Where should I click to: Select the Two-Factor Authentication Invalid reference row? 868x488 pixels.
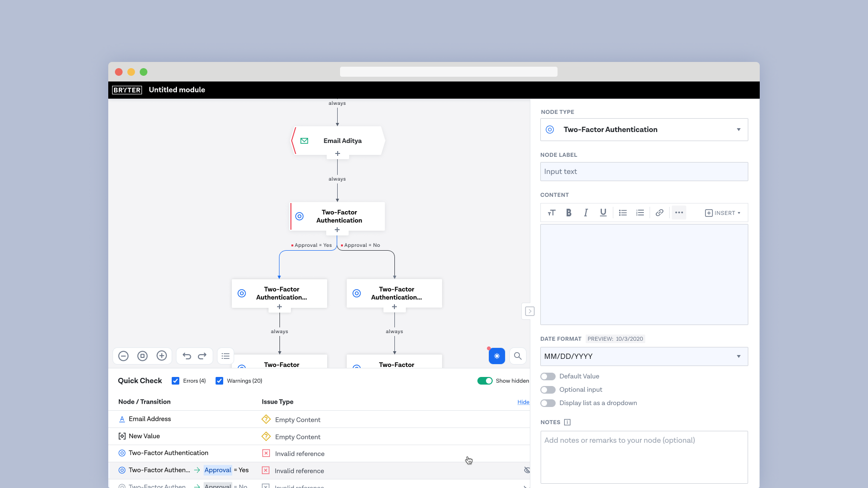point(319,453)
